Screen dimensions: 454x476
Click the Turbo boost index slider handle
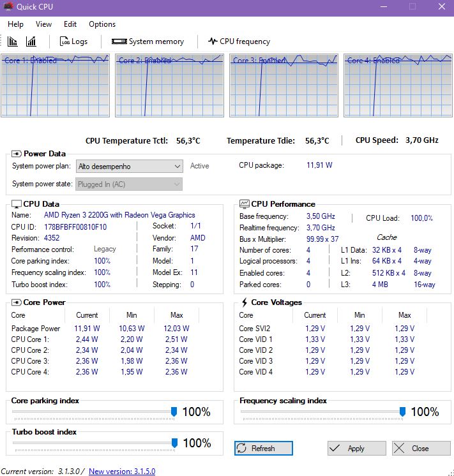coord(175,443)
